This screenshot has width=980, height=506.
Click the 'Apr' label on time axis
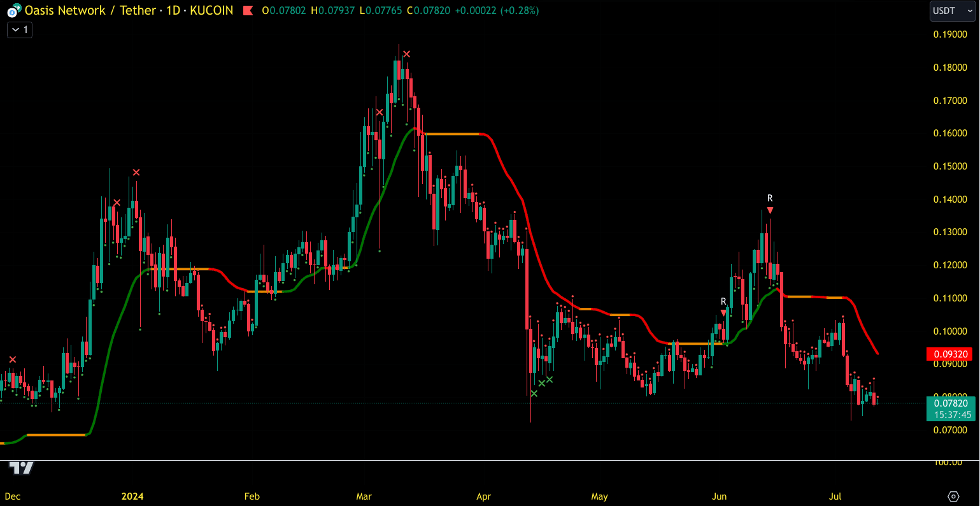(x=483, y=496)
